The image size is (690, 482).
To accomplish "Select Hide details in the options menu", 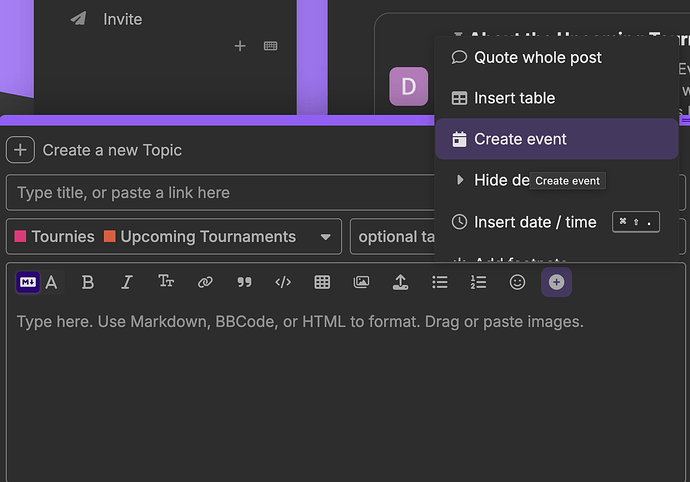I will pos(490,180).
